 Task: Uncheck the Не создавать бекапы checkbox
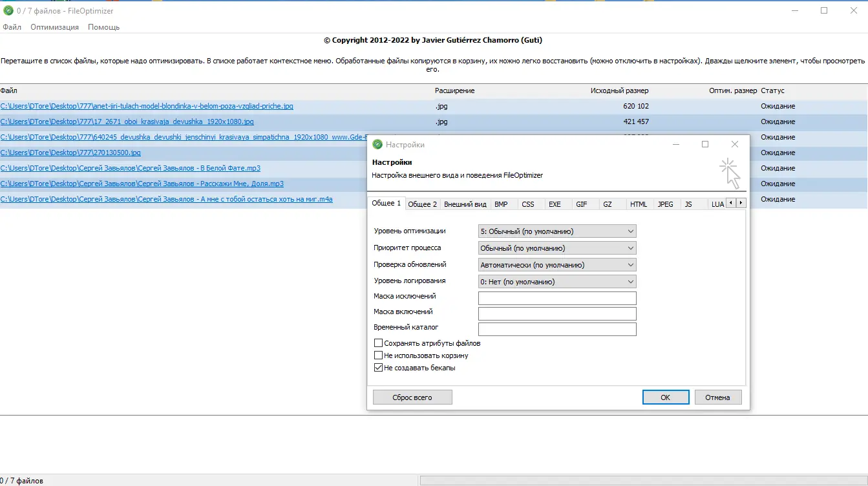tap(379, 368)
